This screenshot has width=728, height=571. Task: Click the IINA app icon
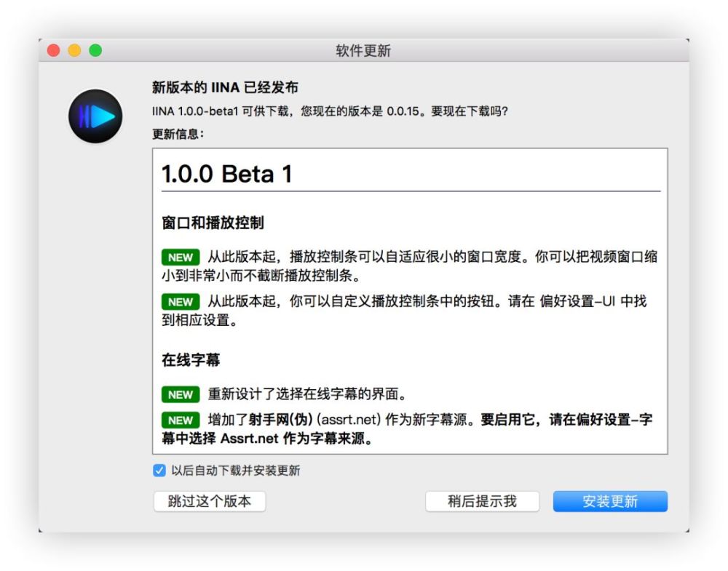(x=95, y=116)
